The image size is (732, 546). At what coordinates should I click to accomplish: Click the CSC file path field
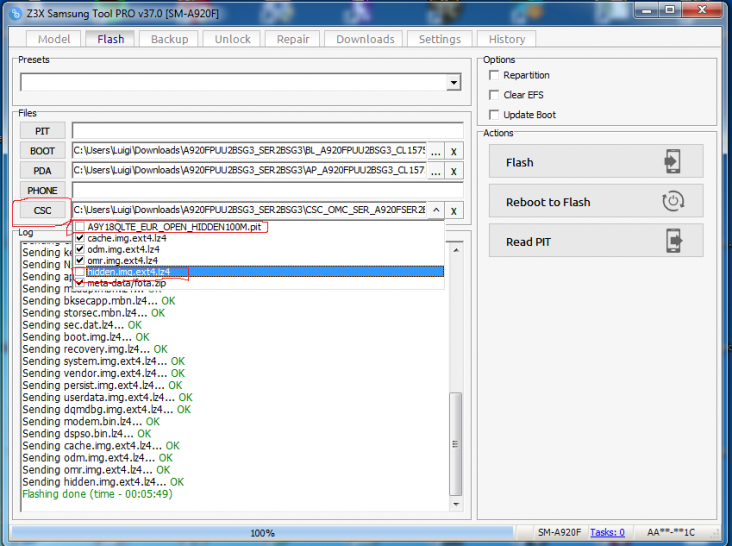point(249,210)
